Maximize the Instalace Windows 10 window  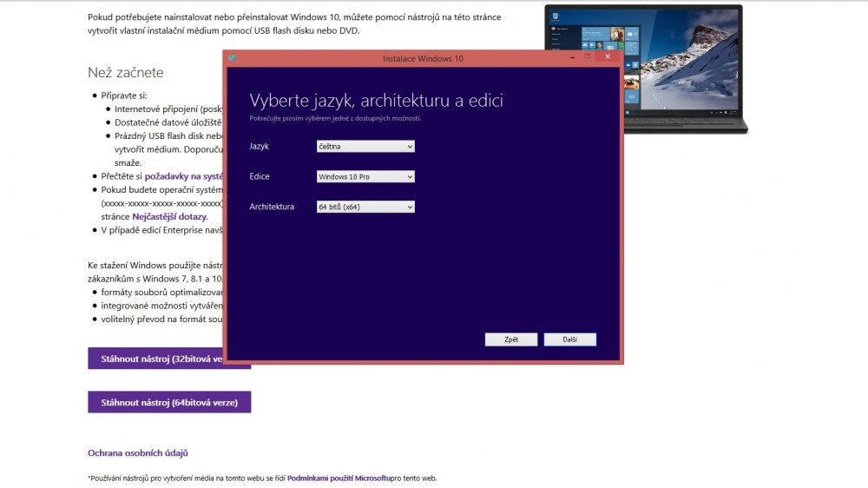(588, 57)
